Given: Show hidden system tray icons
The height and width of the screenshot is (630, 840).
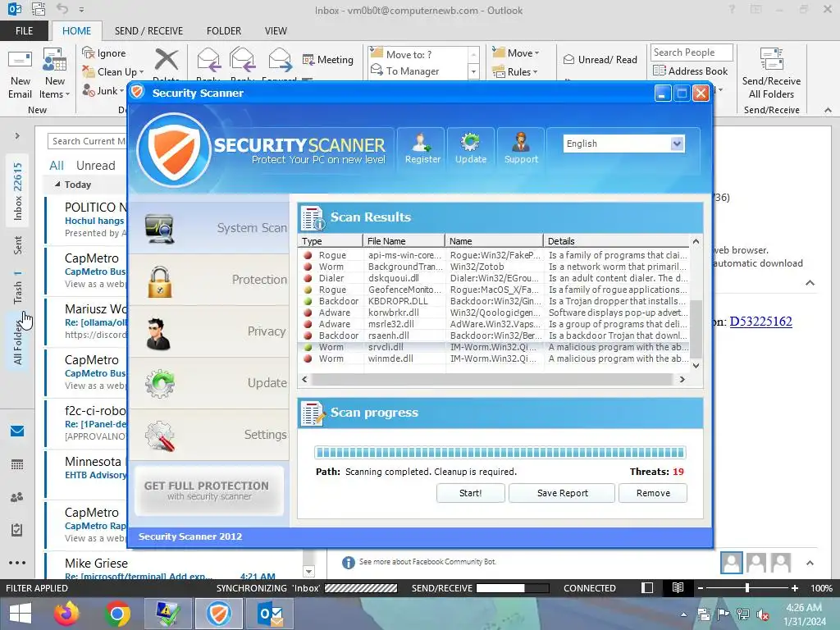Looking at the screenshot, I should coord(683,614).
